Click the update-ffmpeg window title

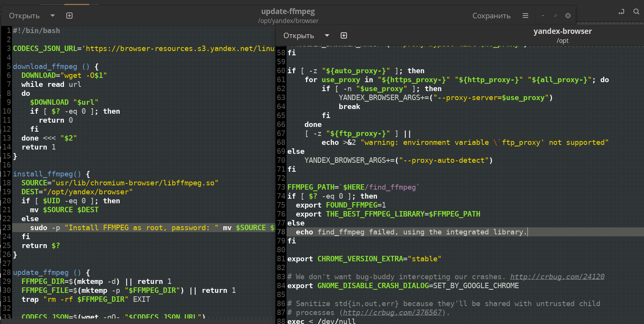click(x=288, y=11)
